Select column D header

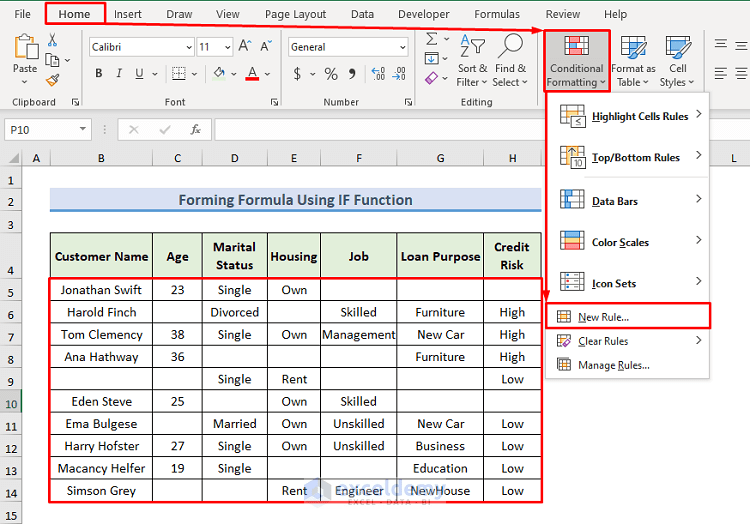[x=235, y=158]
